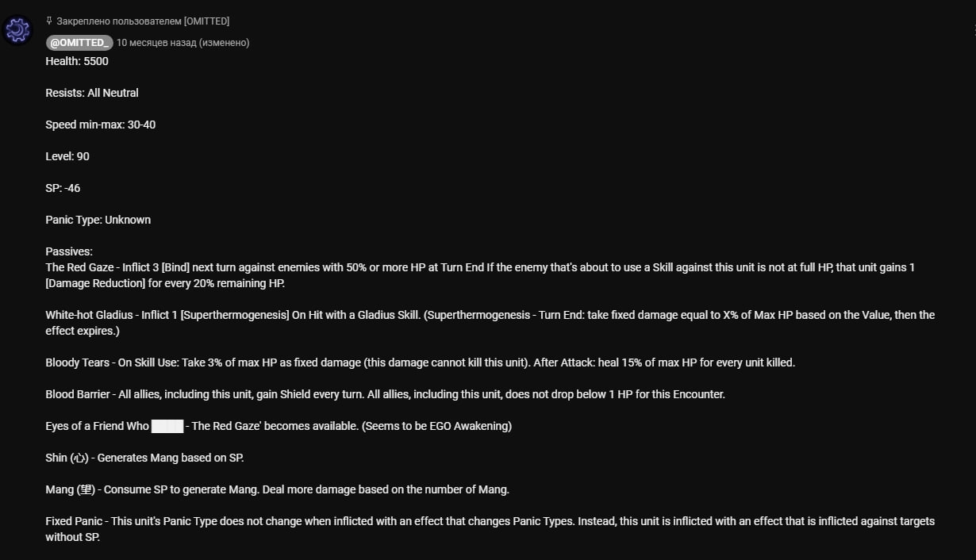This screenshot has height=560, width=976.
Task: Click the "Shin (心)" passive name
Action: pos(67,458)
